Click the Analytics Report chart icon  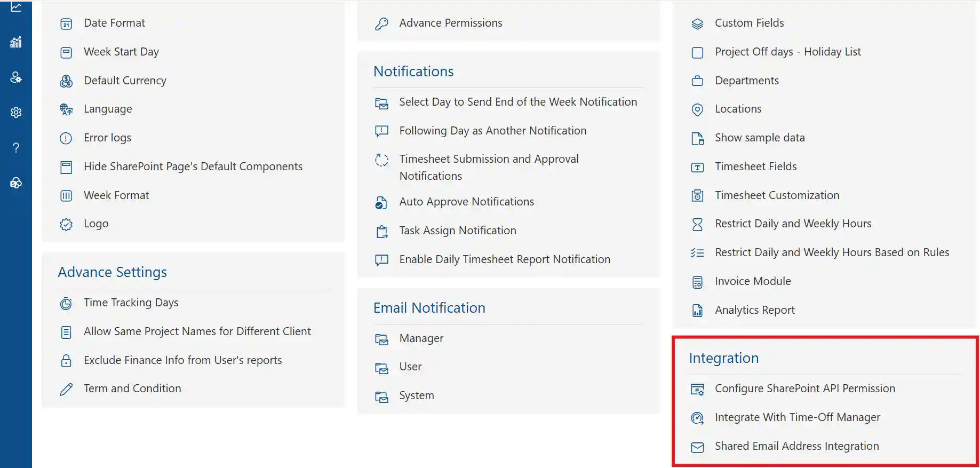pos(697,311)
